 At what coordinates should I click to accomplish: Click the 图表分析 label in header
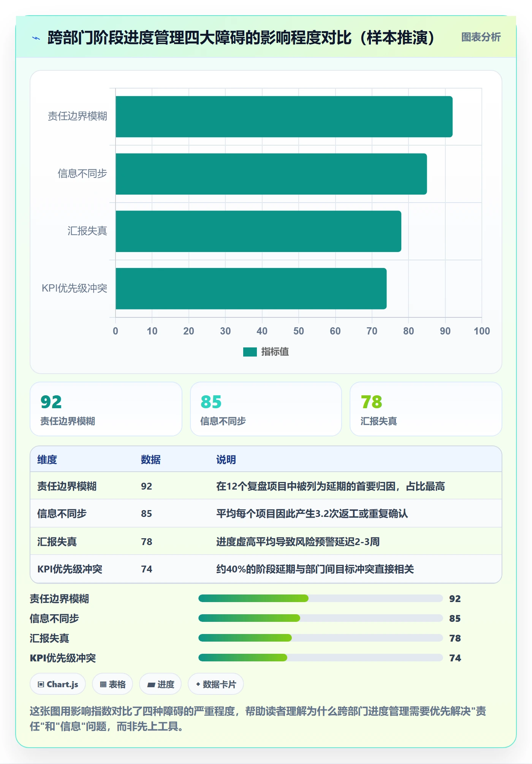[481, 37]
